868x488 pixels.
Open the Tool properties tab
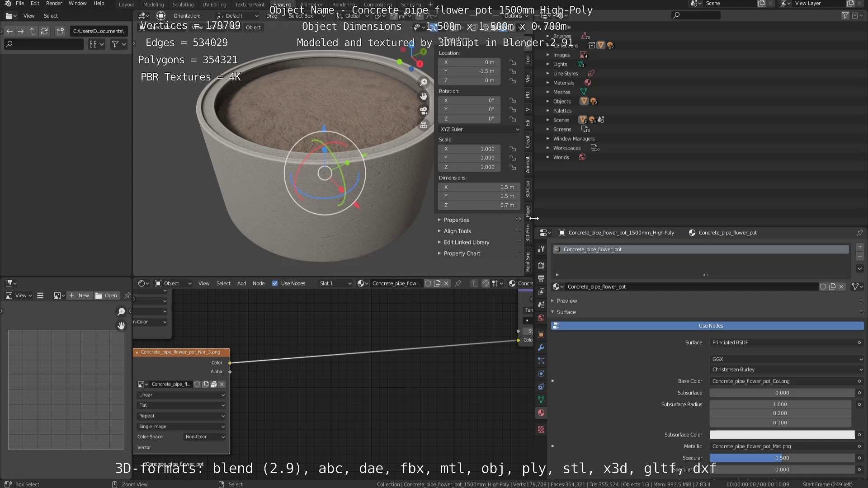click(x=541, y=249)
